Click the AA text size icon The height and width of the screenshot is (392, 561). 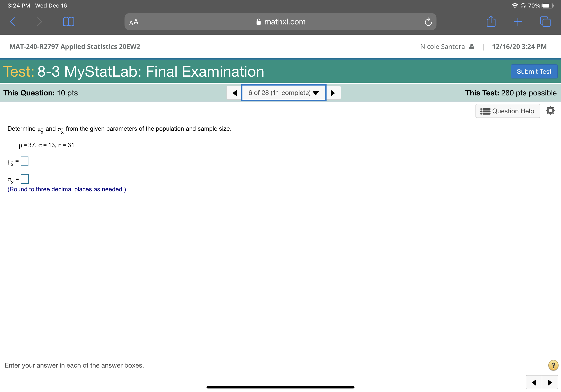(x=134, y=22)
